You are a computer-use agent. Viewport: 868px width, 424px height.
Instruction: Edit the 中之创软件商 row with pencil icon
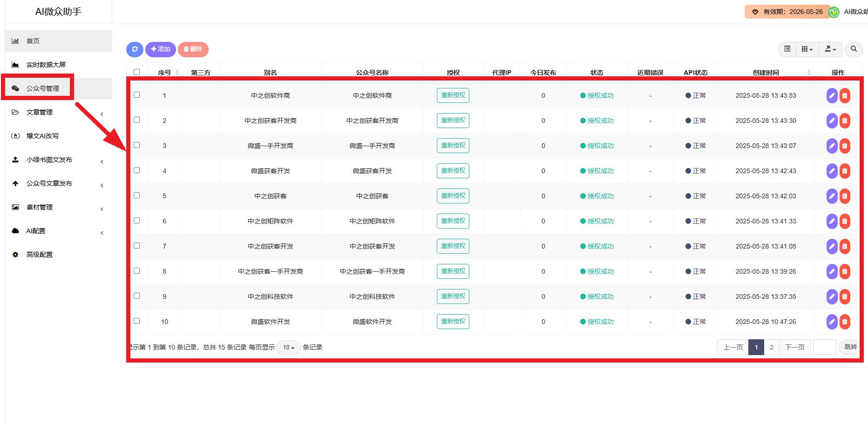coord(832,95)
